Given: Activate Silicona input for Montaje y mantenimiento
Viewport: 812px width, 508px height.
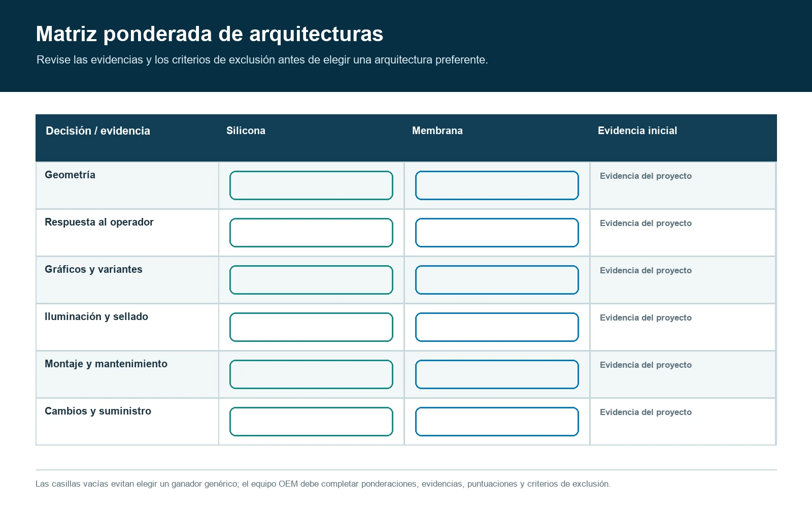Looking at the screenshot, I should 311,374.
